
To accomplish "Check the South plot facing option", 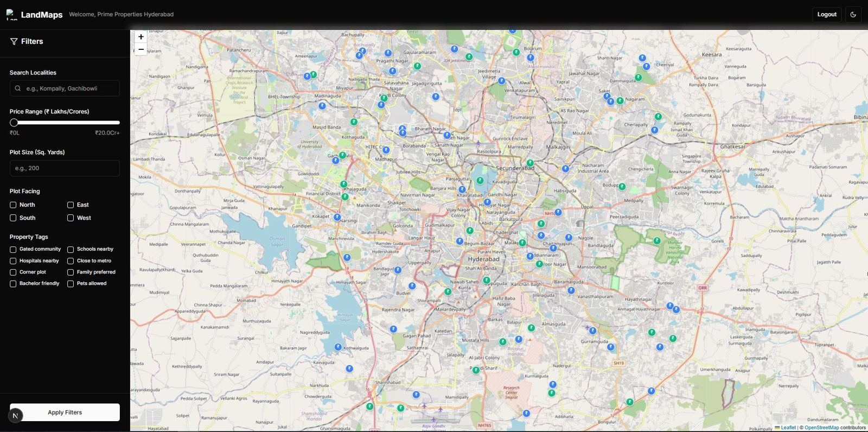I will 13,218.
